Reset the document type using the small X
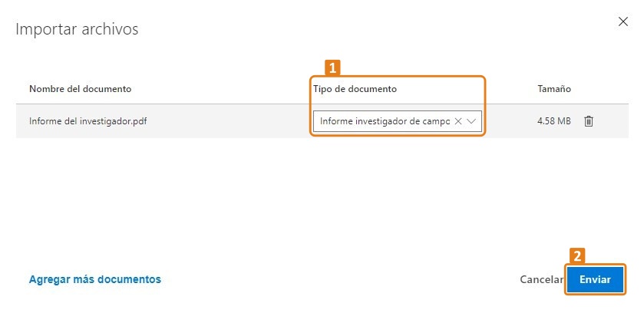 458,121
